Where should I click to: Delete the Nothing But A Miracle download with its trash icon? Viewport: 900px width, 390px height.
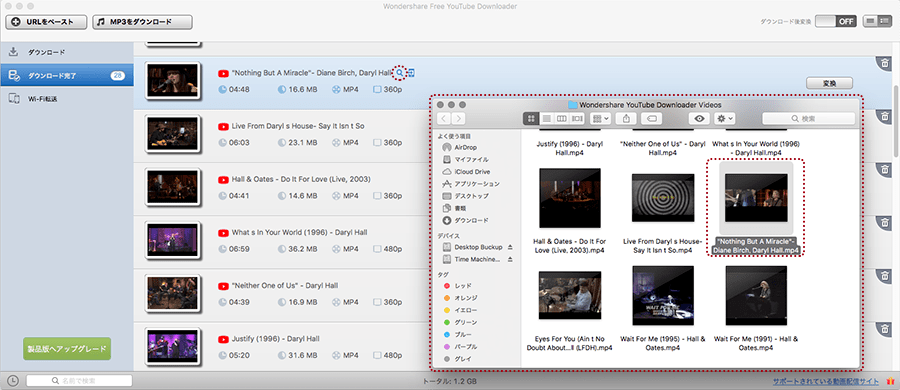click(885, 63)
